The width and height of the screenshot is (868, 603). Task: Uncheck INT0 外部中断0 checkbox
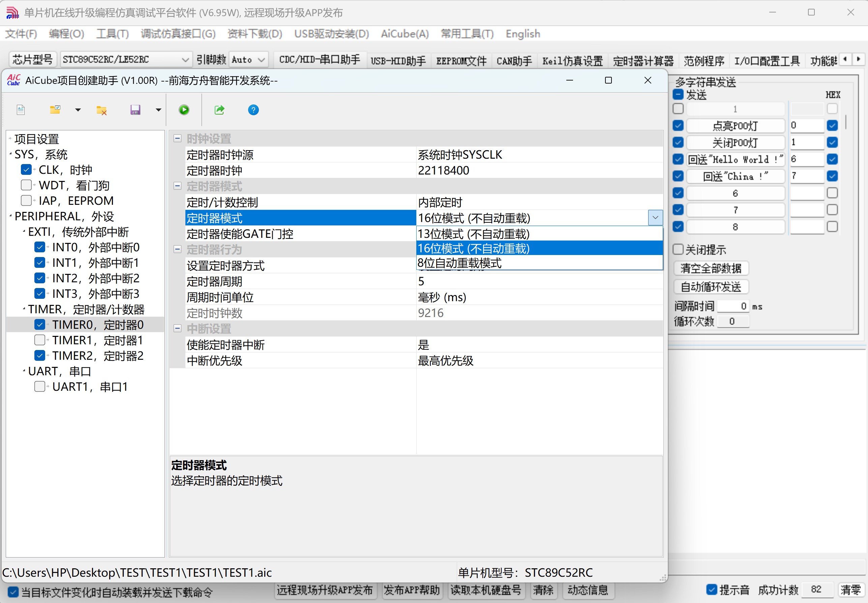40,247
